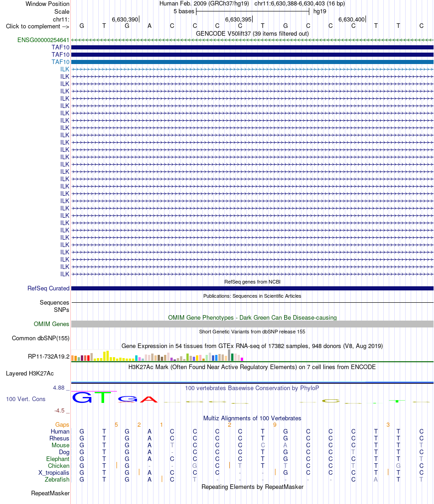The width and height of the screenshot is (434, 504).
Task: Click the SNPs track label
Action: (61, 310)
